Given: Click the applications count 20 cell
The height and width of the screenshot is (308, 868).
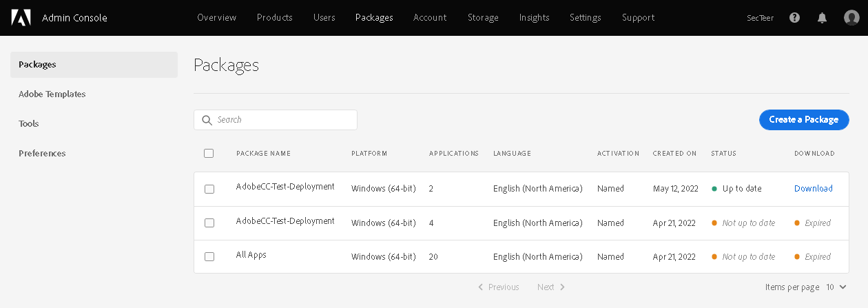Looking at the screenshot, I should tap(434, 257).
